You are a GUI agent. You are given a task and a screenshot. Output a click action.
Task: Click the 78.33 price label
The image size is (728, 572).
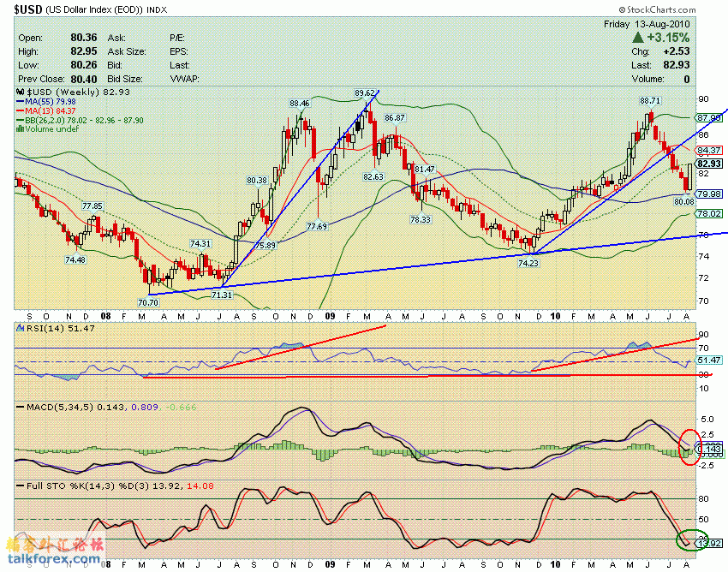point(421,219)
